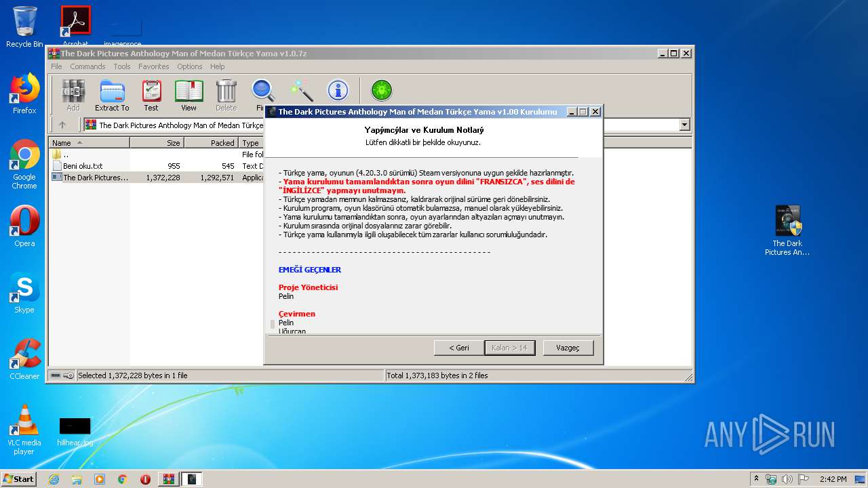
Task: Click the Vazgeç cancel button
Action: tap(568, 348)
